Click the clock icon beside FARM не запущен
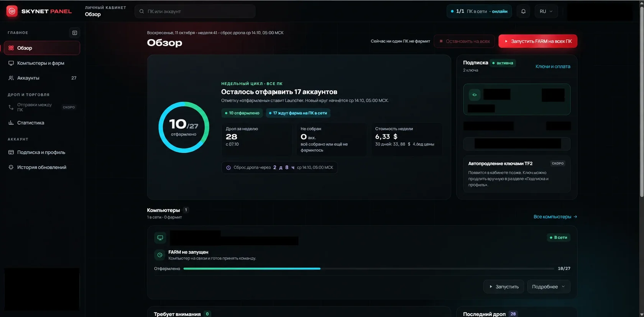The width and height of the screenshot is (644, 317). [160, 255]
